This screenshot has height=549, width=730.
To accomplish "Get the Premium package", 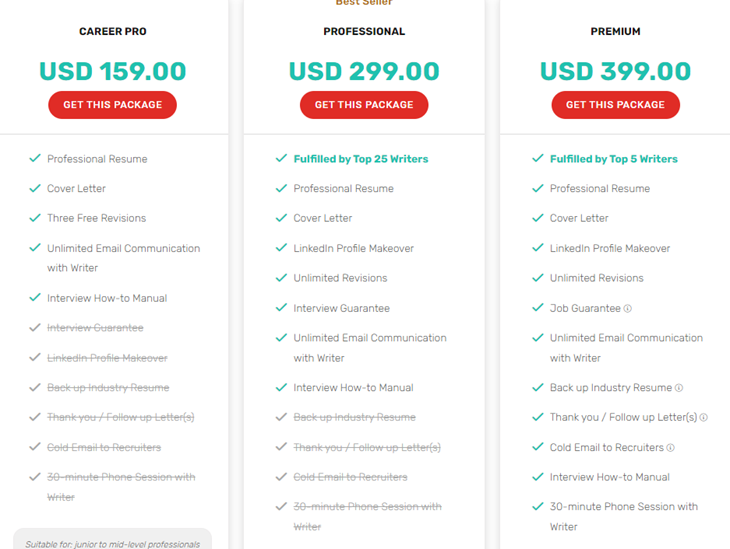I will [x=615, y=105].
